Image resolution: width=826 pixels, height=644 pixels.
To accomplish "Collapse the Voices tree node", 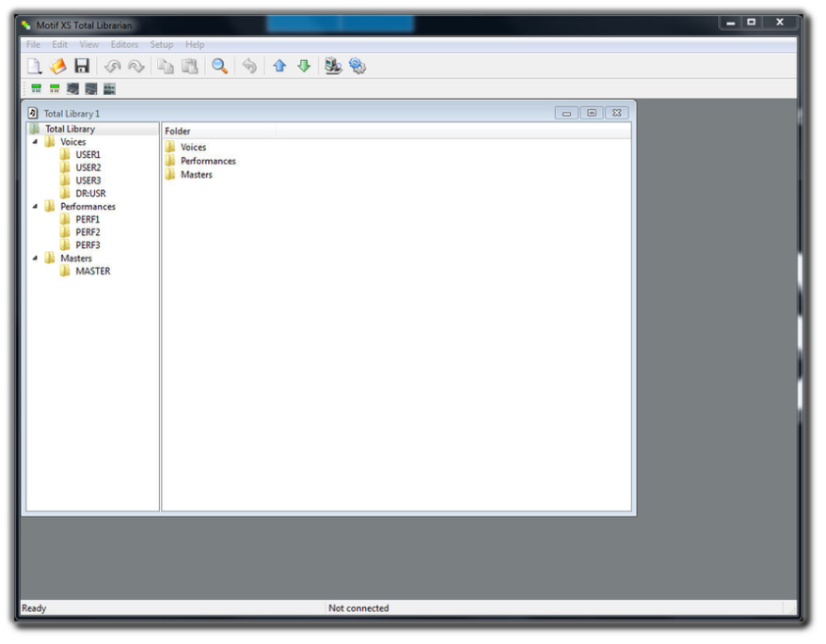I will click(x=36, y=142).
